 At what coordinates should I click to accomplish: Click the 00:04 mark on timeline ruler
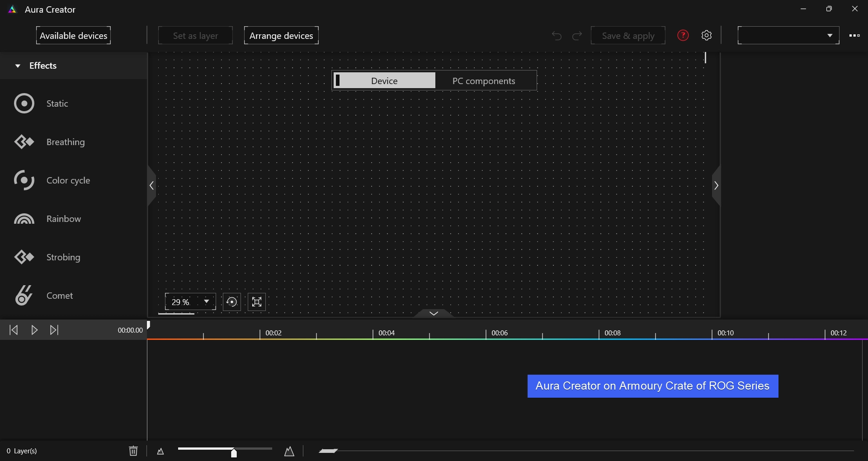[x=387, y=333]
